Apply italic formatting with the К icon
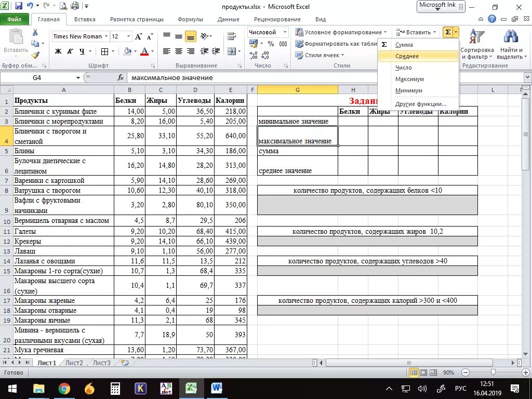This screenshot has width=532, height=399. [69, 50]
